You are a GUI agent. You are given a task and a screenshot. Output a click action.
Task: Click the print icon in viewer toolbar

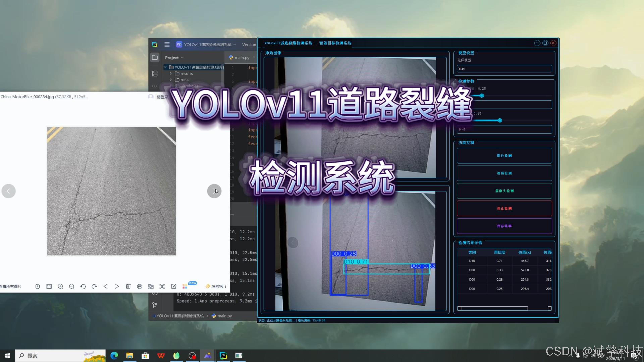[140, 286]
